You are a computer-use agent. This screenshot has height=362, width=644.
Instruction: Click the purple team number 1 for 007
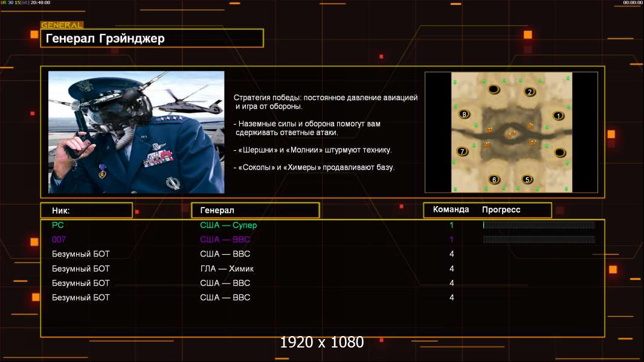452,240
